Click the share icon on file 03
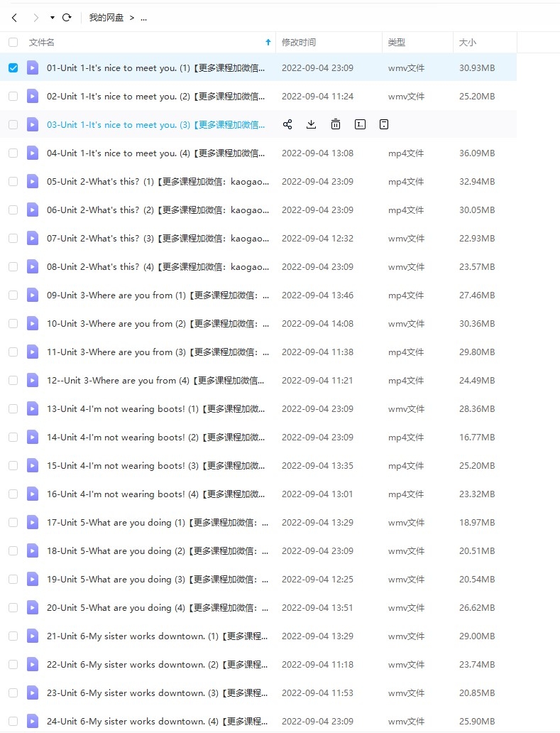Screen dimensions: 560x733 pos(287,124)
